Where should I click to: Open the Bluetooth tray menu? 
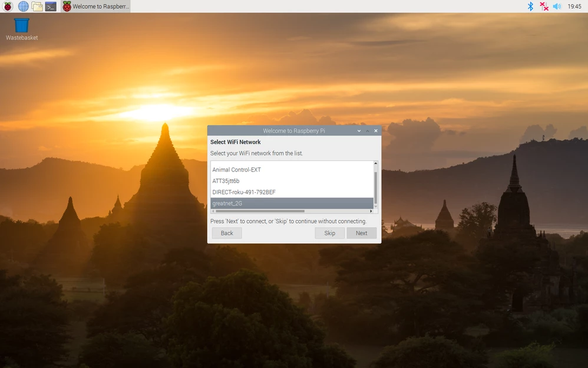(530, 6)
